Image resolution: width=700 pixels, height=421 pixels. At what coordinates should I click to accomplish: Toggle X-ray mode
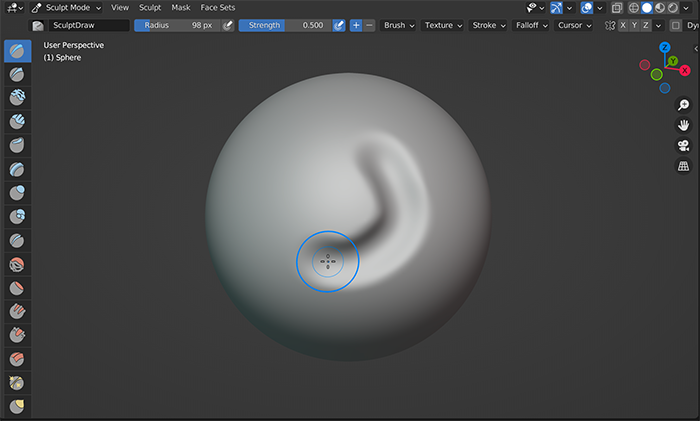[x=617, y=8]
